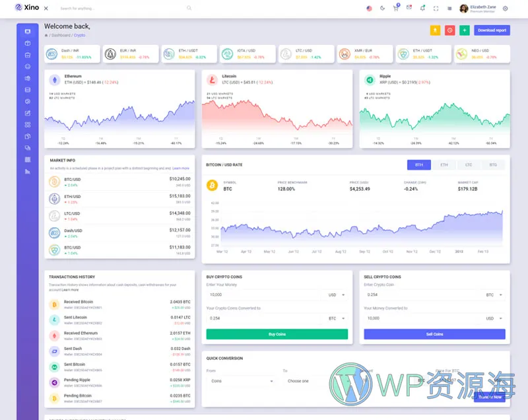Toggle dark mode with the moon icon
Image resolution: width=528 pixels, height=420 pixels.
click(382, 9)
